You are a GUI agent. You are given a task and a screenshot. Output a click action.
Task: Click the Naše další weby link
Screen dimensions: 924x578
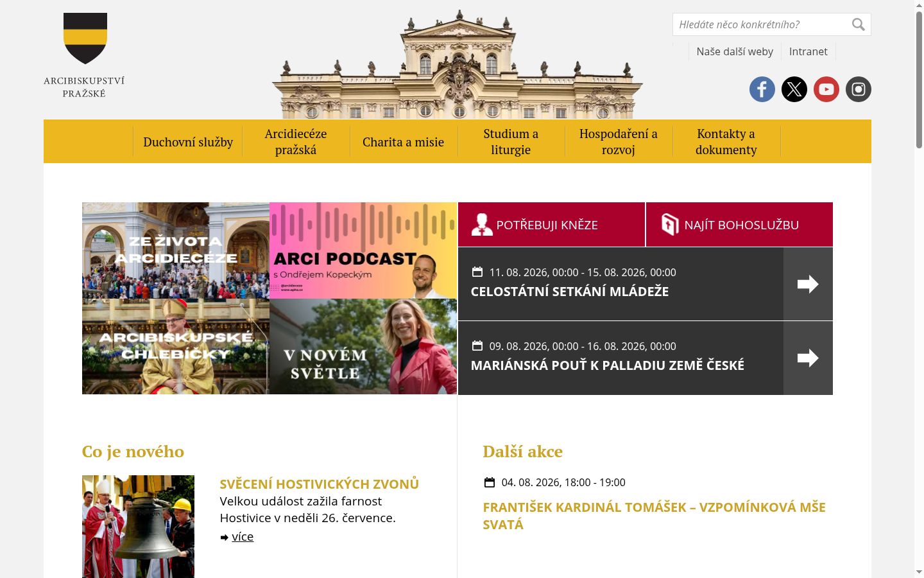pyautogui.click(x=735, y=51)
